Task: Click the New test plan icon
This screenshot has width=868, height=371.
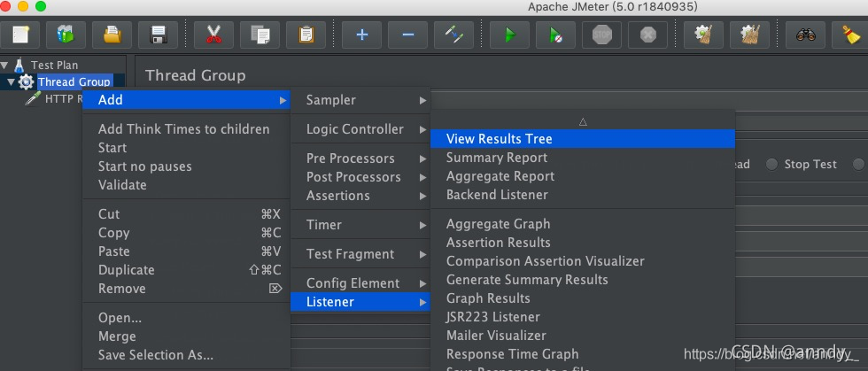Action: tap(19, 35)
